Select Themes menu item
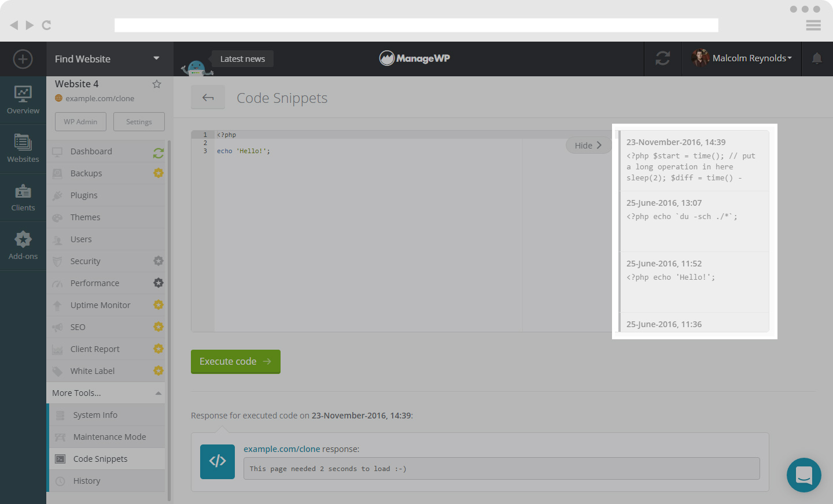The width and height of the screenshot is (833, 504). pos(106,217)
